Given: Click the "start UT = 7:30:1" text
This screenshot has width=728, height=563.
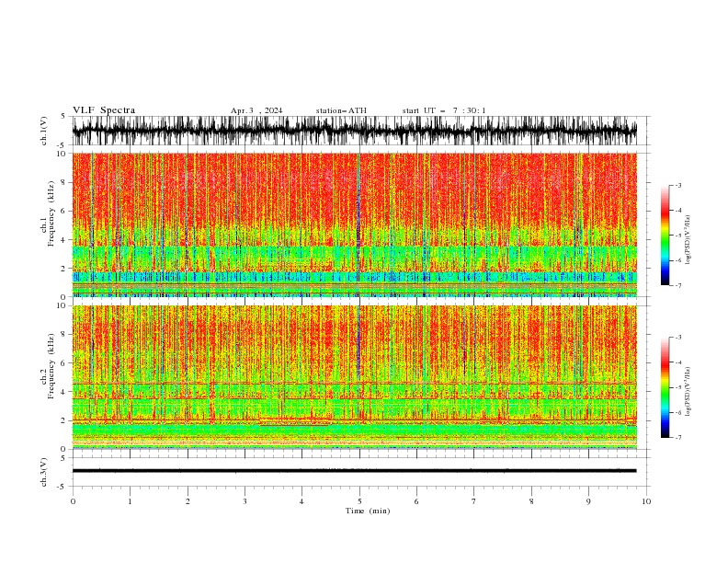Looking at the screenshot, I should [444, 110].
